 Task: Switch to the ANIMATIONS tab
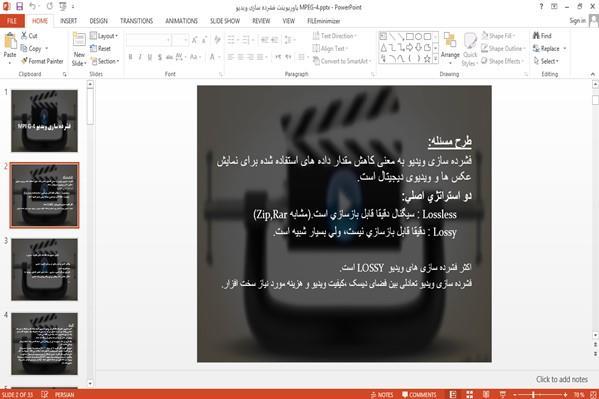181,21
